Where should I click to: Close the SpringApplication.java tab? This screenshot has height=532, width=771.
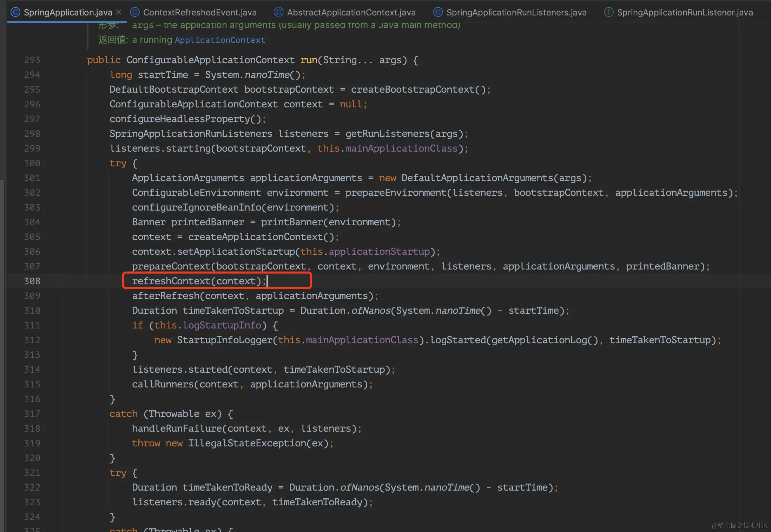point(119,12)
